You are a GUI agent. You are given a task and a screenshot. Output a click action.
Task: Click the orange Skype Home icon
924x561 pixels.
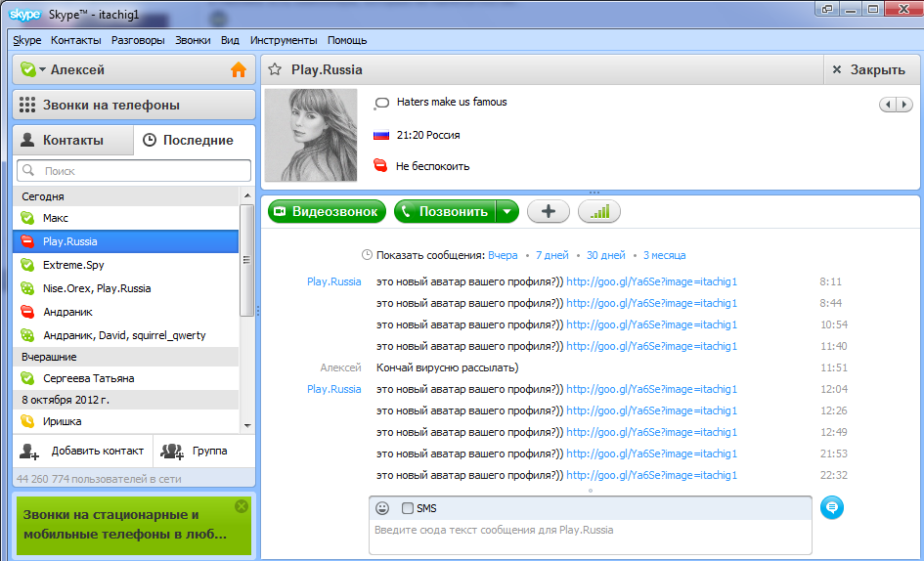238,69
